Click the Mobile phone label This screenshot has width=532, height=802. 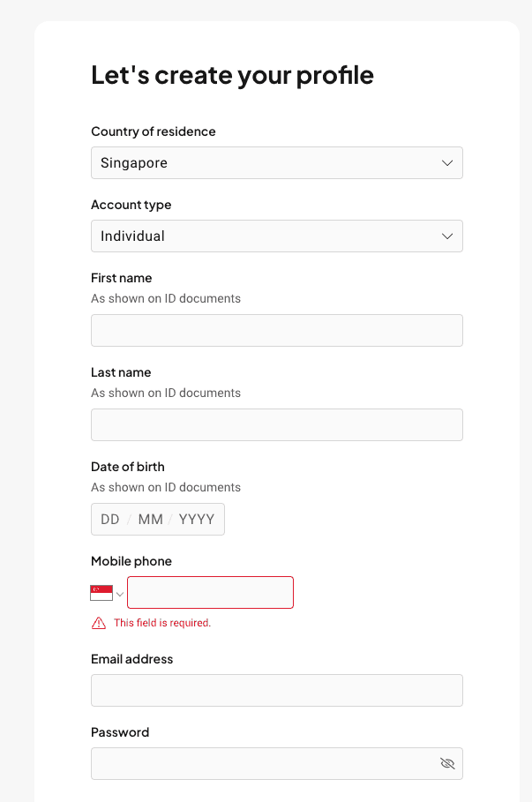click(131, 561)
